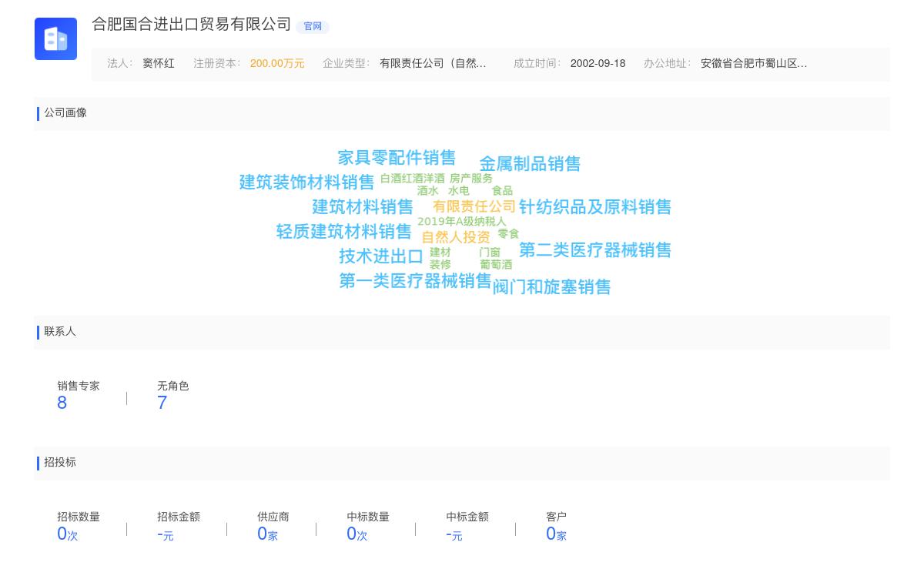Screen dimensions: 924x579
Task: Click registered capital value 200.00万元
Action: pyautogui.click(x=277, y=64)
